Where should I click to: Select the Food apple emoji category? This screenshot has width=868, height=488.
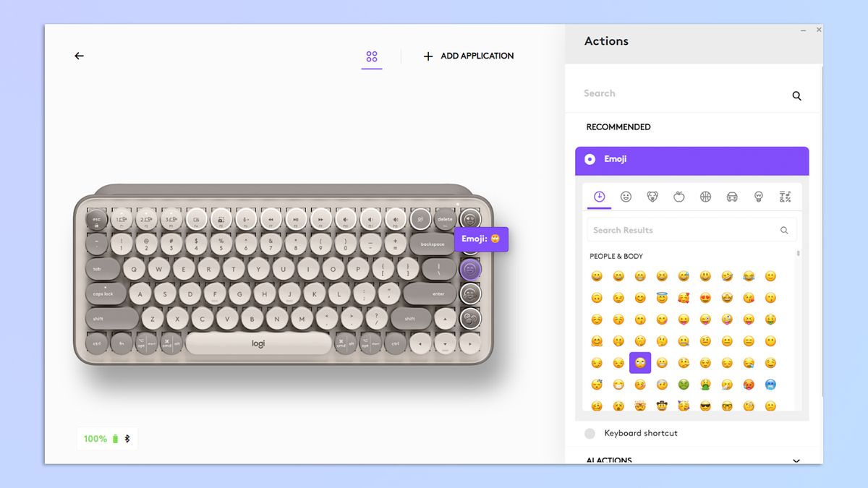pos(679,197)
